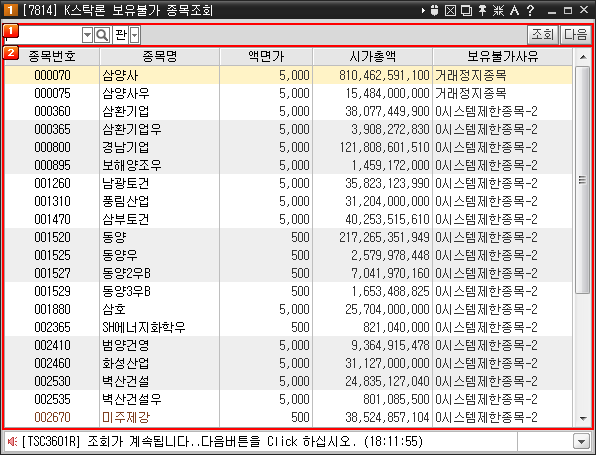Select stock code 000800
The width and height of the screenshot is (596, 455).
tap(52, 147)
